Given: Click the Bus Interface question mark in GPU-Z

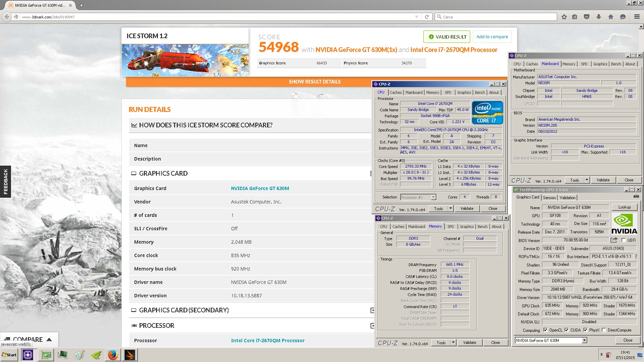Looking at the screenshot, I should (636, 256).
